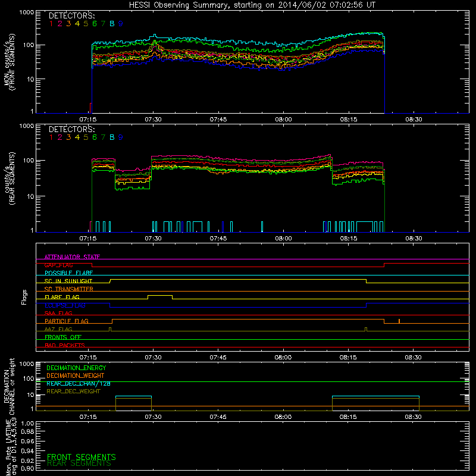Select the SAA_FLAG label

(x=58, y=313)
